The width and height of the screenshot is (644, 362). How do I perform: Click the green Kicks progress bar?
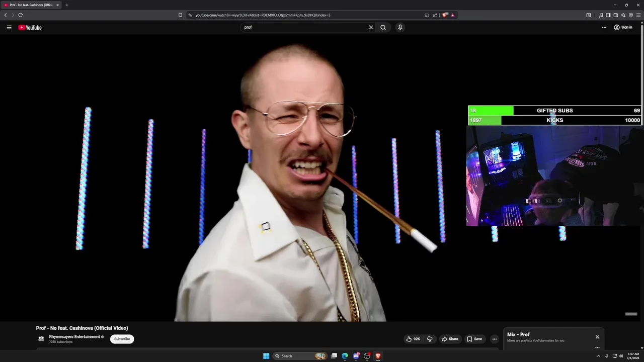coord(485,120)
